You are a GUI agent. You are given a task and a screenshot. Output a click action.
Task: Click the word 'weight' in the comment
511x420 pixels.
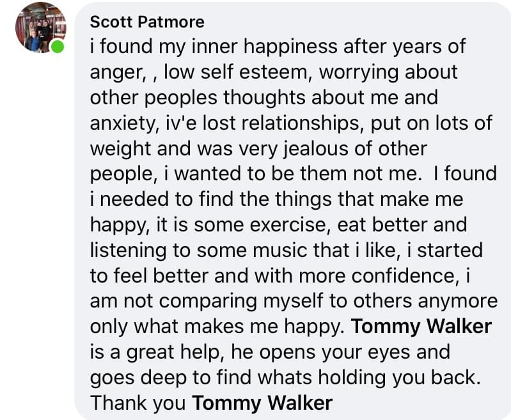click(x=121, y=149)
